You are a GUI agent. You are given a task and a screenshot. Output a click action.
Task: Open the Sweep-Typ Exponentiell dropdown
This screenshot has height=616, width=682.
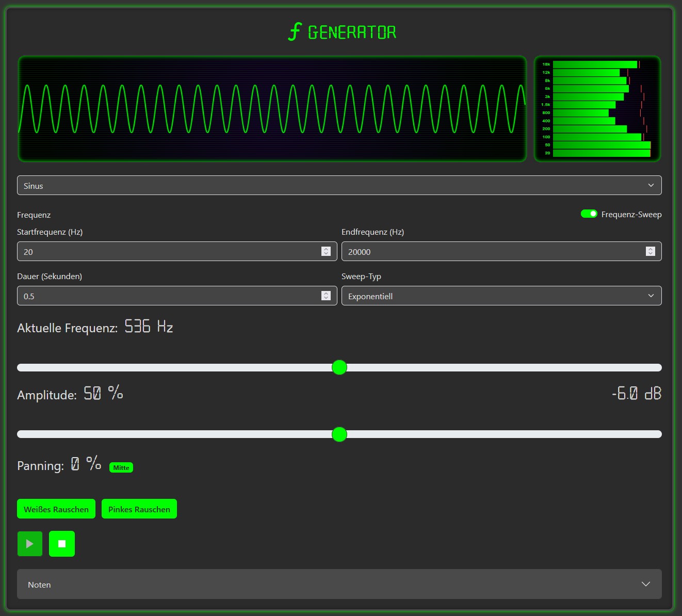pos(501,296)
